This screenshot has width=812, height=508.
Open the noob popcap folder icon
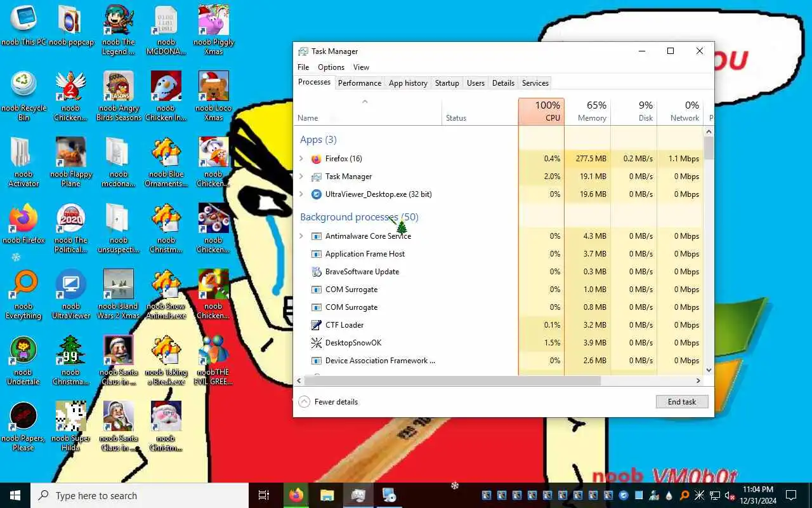click(71, 26)
